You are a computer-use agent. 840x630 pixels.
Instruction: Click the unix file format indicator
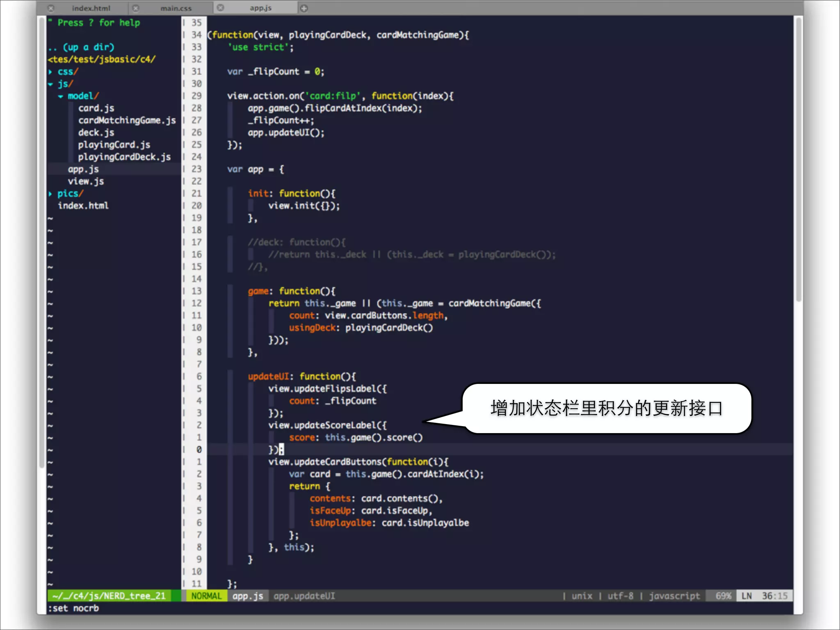[x=582, y=596]
